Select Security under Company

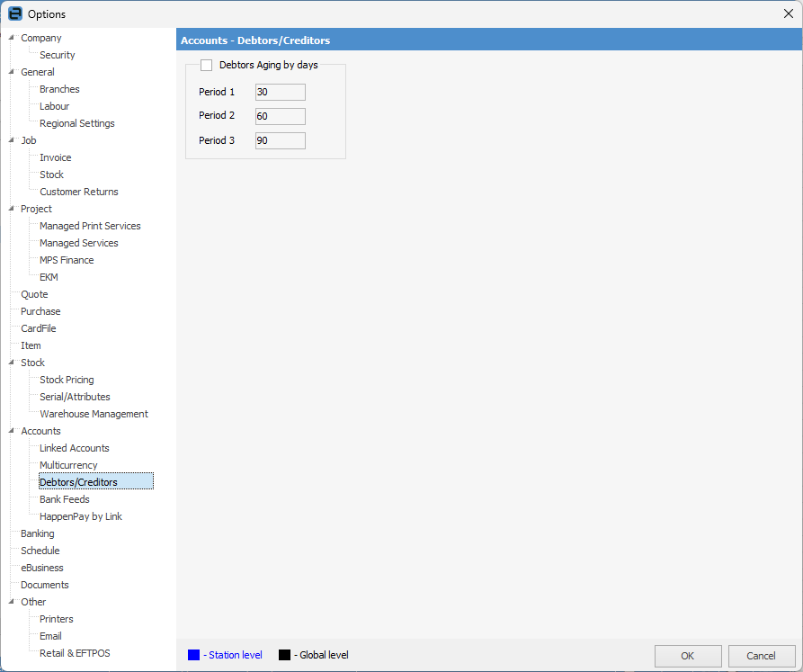click(x=58, y=55)
